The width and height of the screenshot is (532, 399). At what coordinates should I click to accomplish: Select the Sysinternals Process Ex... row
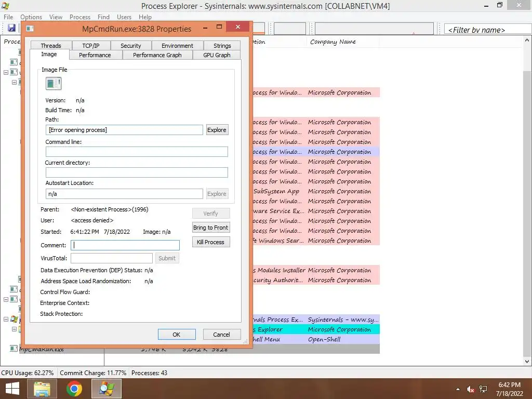[x=316, y=320]
